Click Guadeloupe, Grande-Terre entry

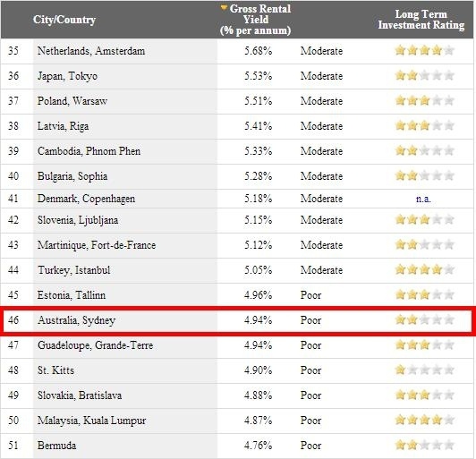click(x=96, y=345)
